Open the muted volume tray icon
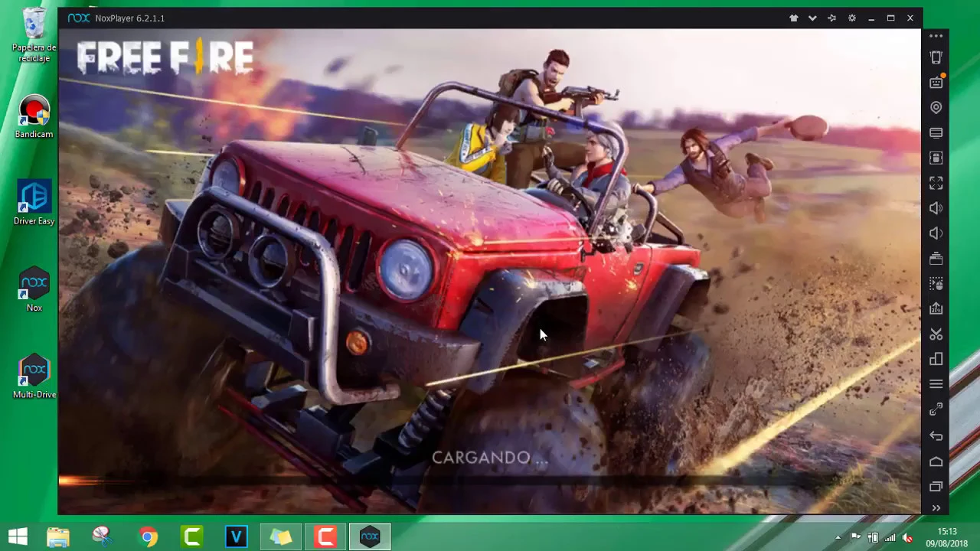The width and height of the screenshot is (980, 551). point(907,537)
